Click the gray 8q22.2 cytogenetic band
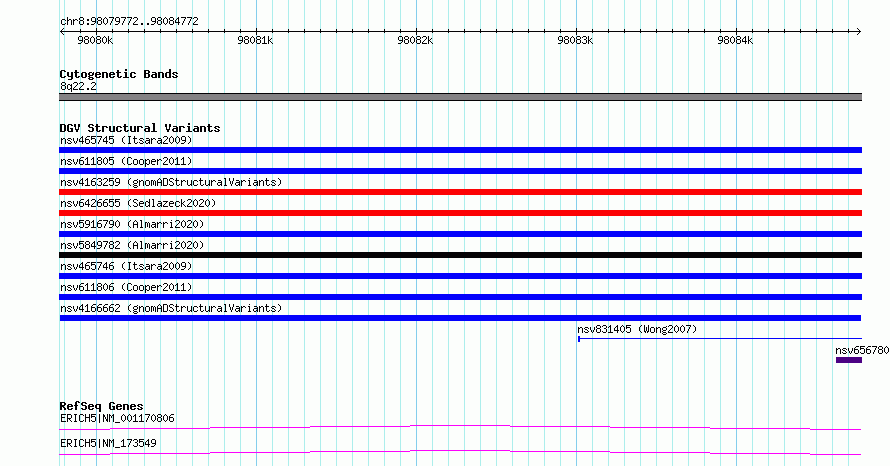This screenshot has width=890, height=466. 460,97
